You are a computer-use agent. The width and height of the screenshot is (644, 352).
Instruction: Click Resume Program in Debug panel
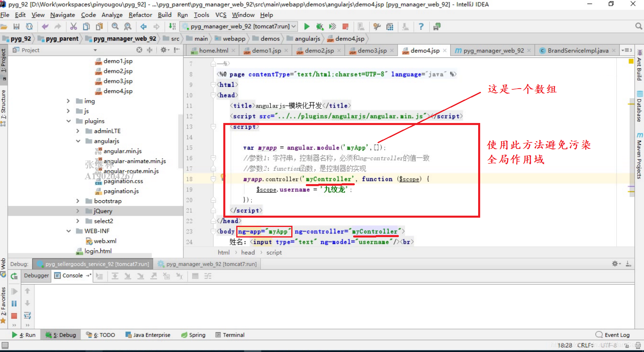pyautogui.click(x=14, y=291)
